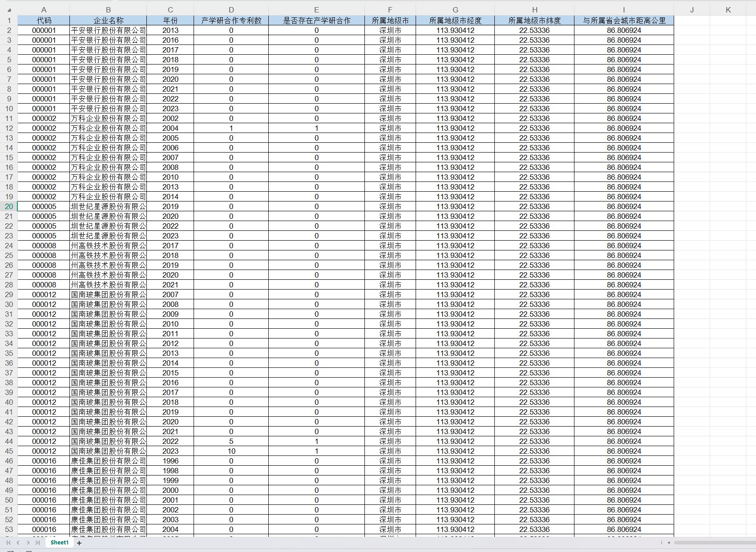Image resolution: width=756 pixels, height=552 pixels.
Task: Select the patent count cell showing 10
Action: pos(231,451)
